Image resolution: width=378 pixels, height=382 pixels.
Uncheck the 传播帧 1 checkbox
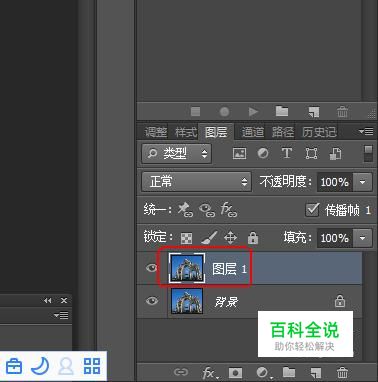312,210
